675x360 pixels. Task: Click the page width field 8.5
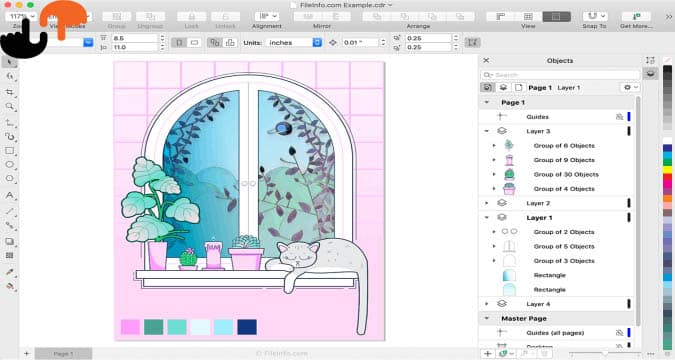coord(135,38)
